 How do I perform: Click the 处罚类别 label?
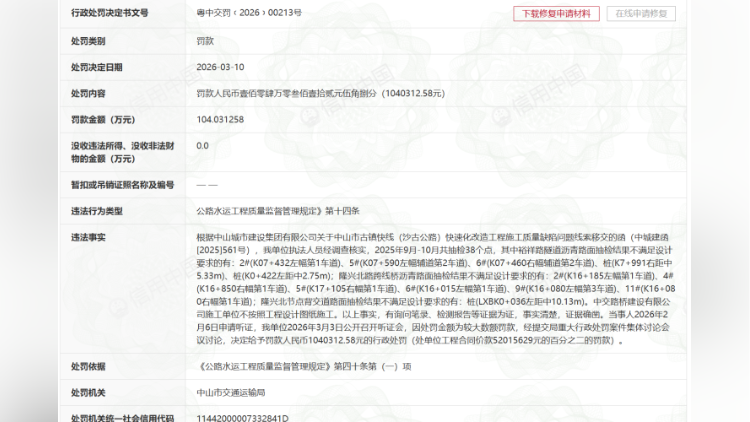coord(88,41)
